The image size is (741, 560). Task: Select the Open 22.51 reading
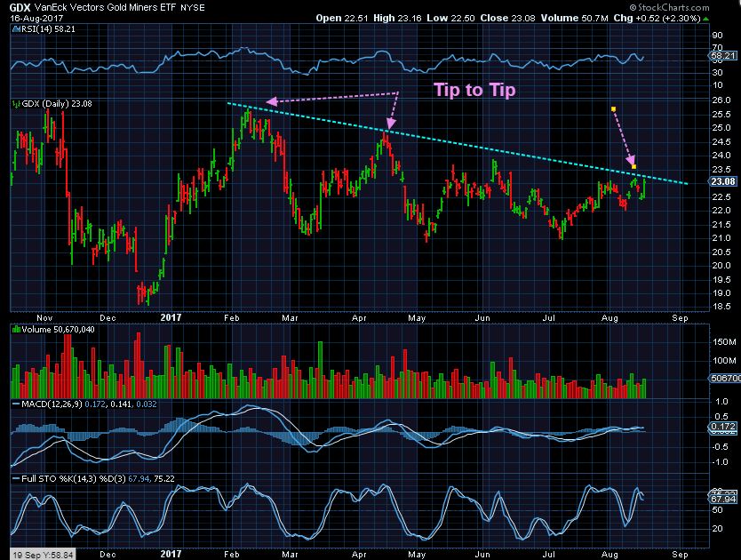point(341,18)
